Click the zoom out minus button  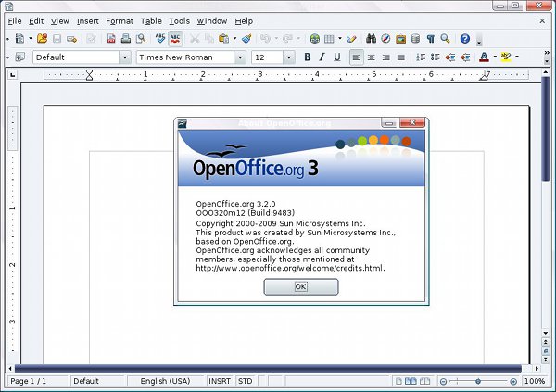pyautogui.click(x=443, y=382)
